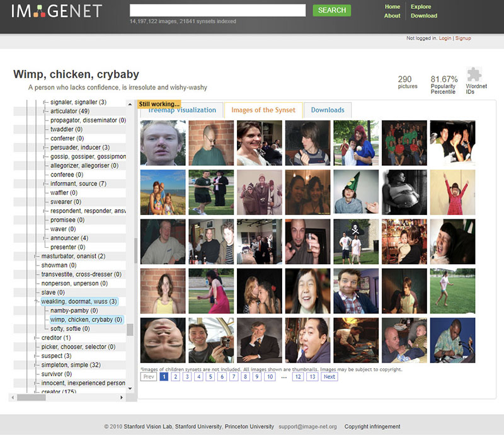The height and width of the screenshot is (435, 504).
Task: Click the tree panel scroll-up arrow
Action: pos(130,104)
